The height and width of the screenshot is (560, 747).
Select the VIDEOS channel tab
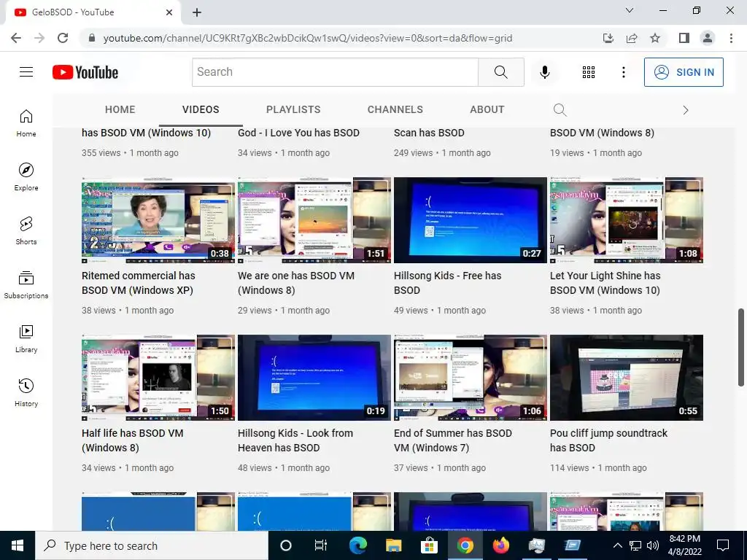click(201, 109)
